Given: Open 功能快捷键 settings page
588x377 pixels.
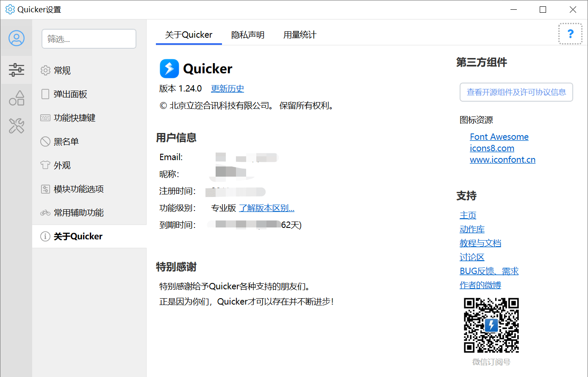Looking at the screenshot, I should 89,118.
